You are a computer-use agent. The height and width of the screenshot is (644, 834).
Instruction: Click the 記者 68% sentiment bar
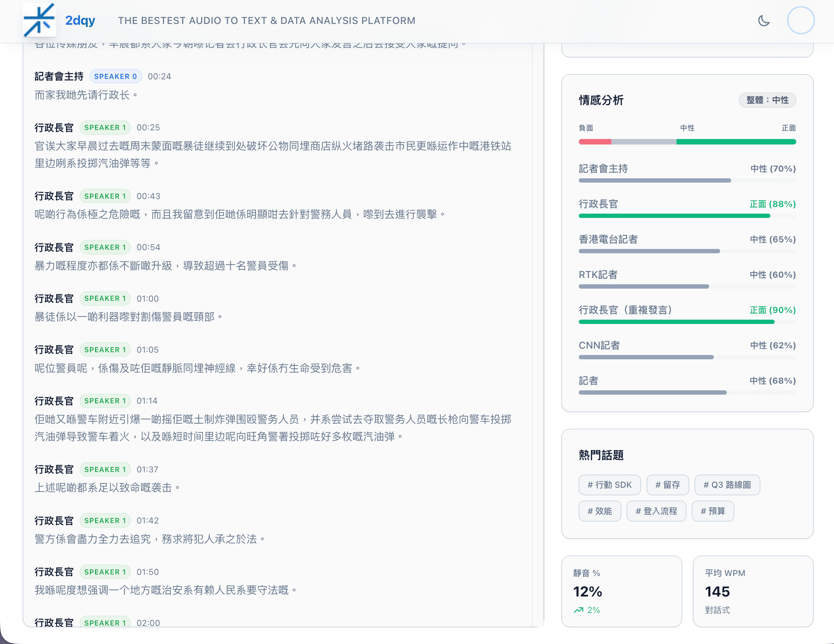[x=687, y=392]
